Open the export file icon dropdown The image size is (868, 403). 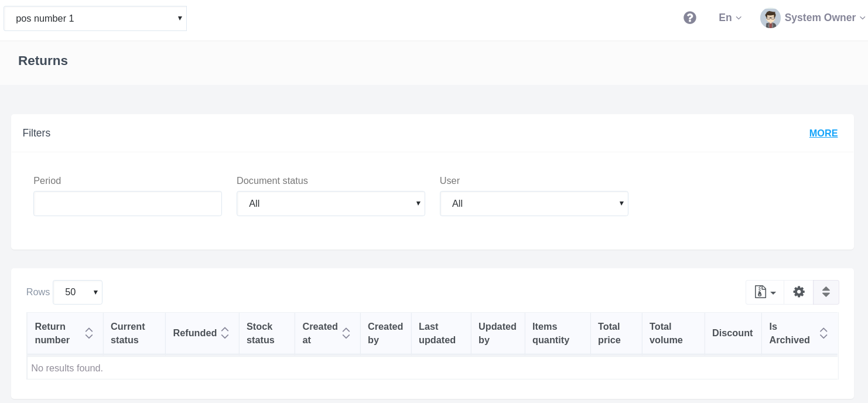pos(764,292)
